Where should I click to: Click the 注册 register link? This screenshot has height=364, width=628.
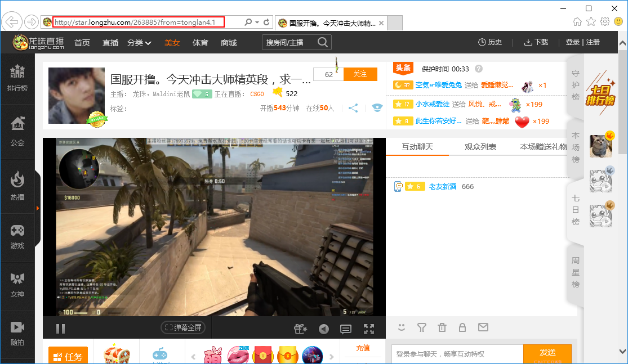click(x=593, y=42)
